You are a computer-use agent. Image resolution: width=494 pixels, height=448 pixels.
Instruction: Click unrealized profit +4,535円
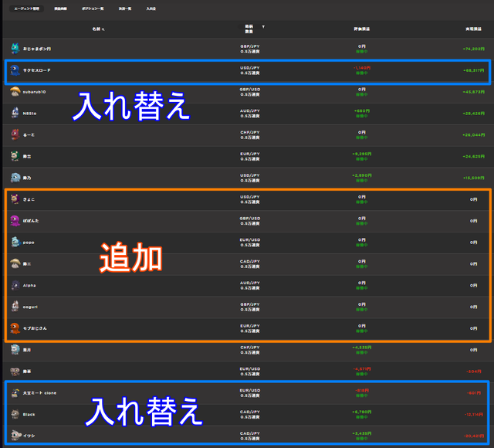(362, 347)
